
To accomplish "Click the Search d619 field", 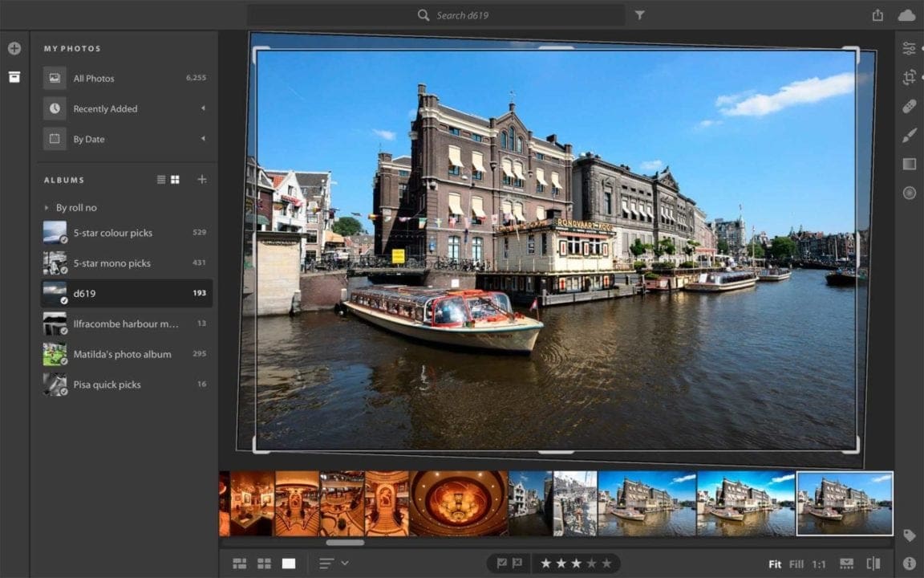I will (x=436, y=15).
